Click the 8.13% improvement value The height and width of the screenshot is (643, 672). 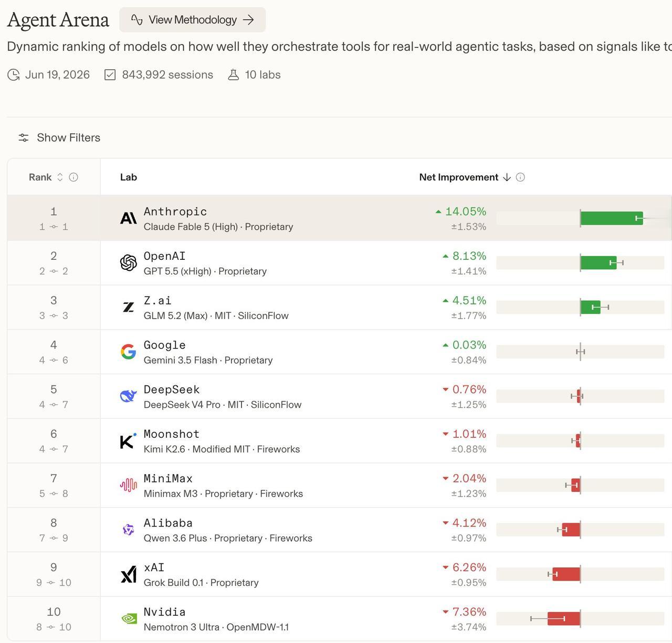tap(469, 256)
